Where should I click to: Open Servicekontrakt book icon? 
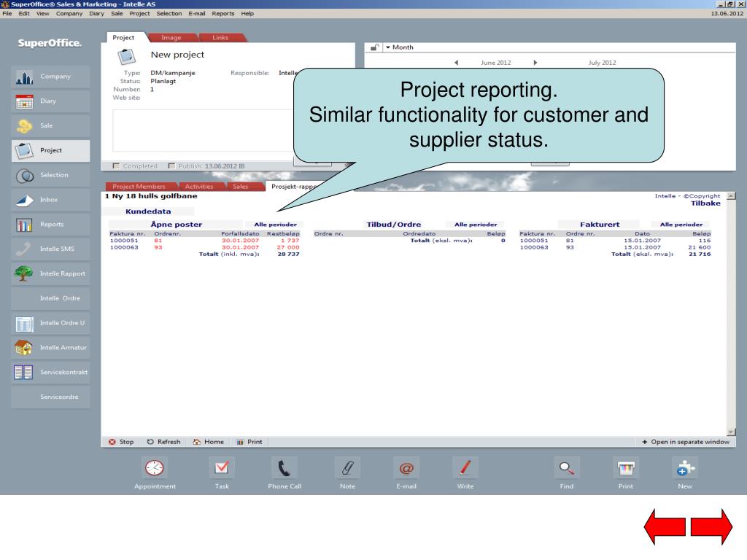(23, 373)
